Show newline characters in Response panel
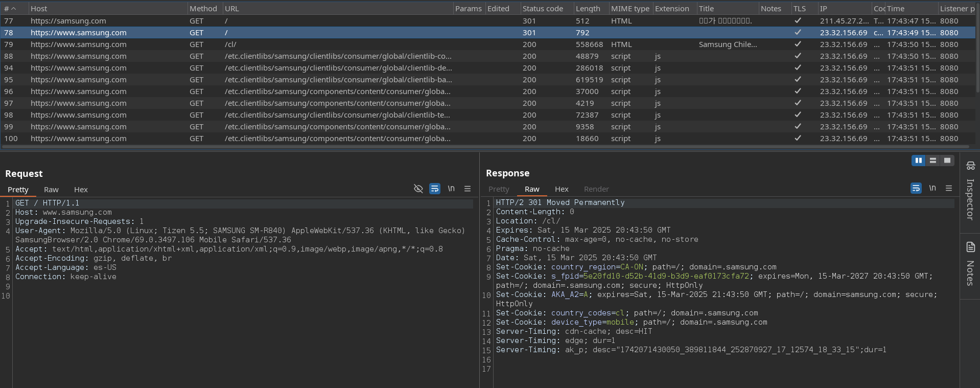This screenshot has height=388, width=980. 932,188
